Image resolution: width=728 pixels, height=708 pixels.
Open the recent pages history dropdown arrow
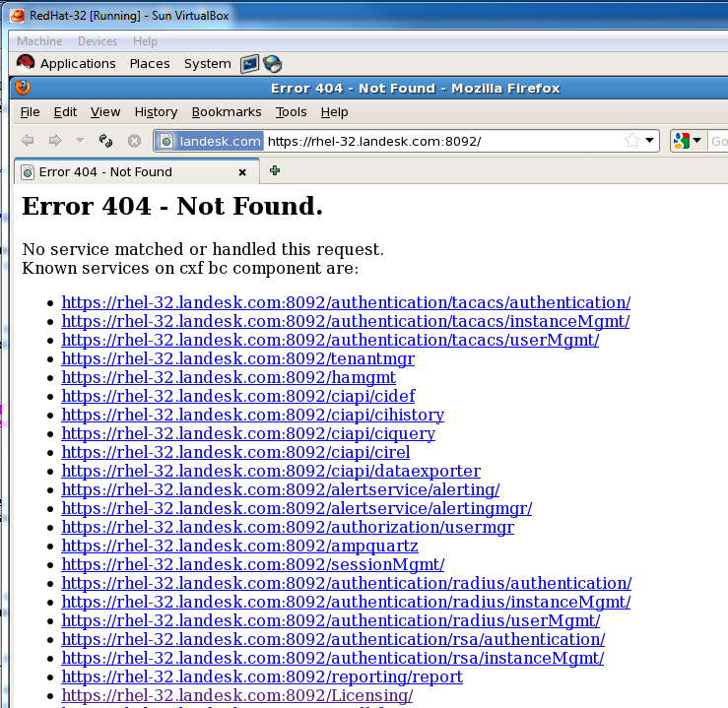pos(81,140)
